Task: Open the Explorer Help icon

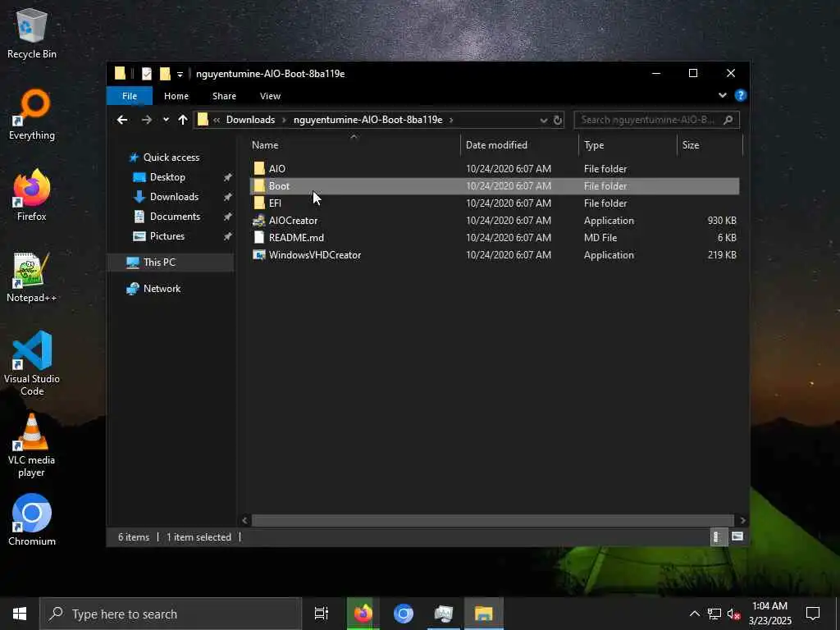Action: [741, 95]
